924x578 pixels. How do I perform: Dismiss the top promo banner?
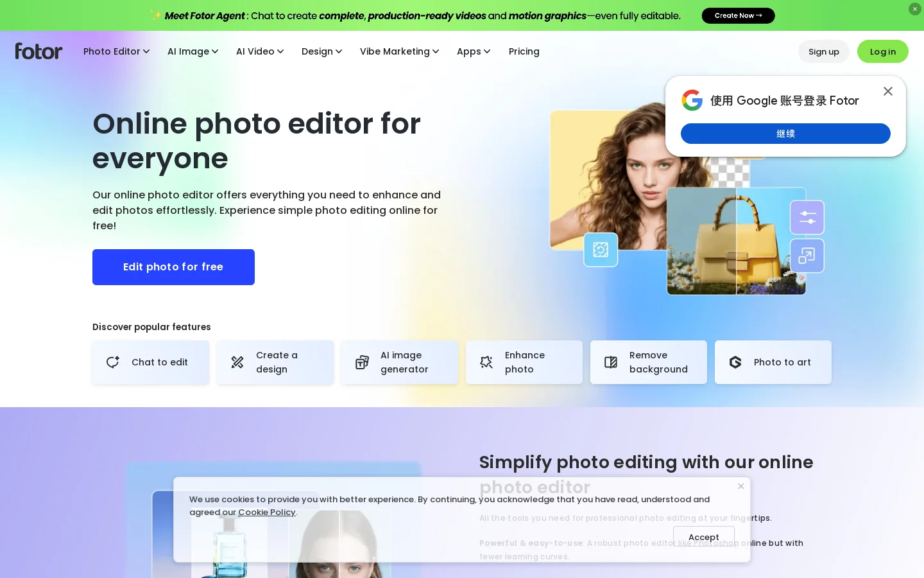click(915, 9)
